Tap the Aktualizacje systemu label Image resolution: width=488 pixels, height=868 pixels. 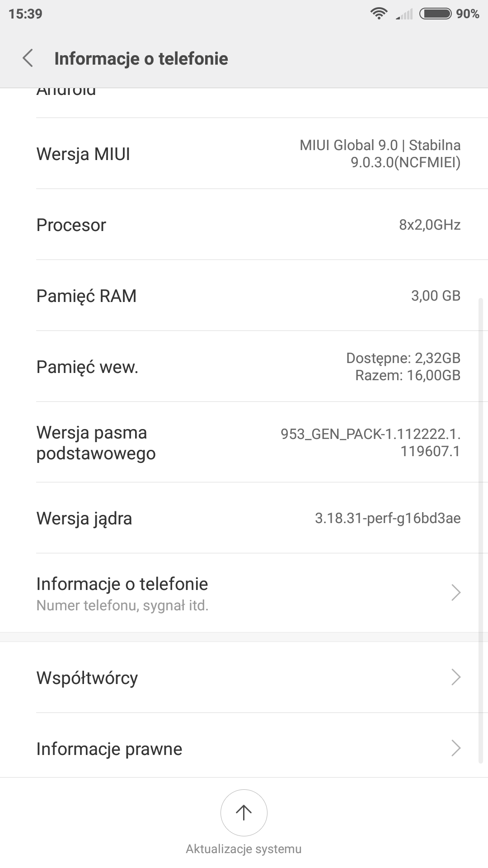point(244,849)
